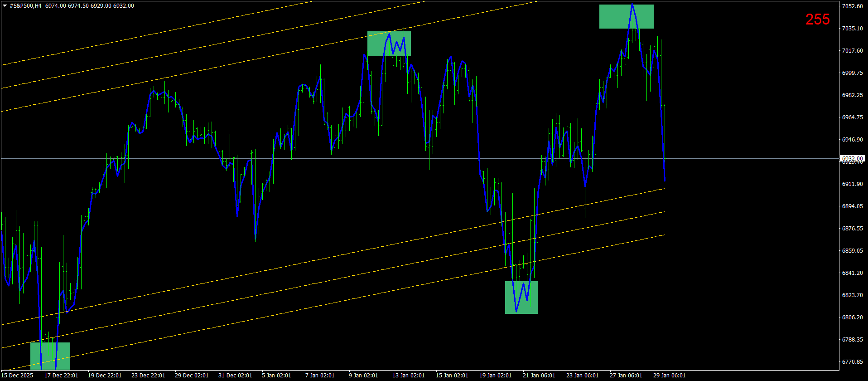
Task: Click the small triangle beside #S&P500,H4
Action: [5, 6]
